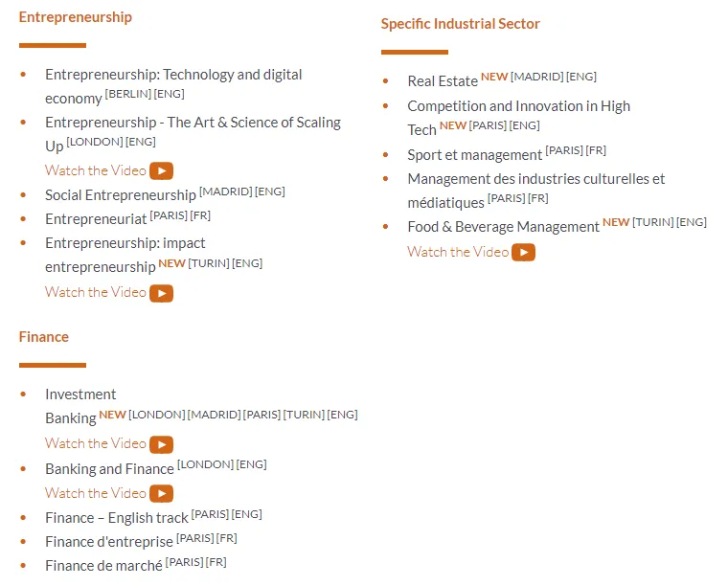Click play icon under Food & Beverage Management
This screenshot has height=586, width=728.
(523, 253)
